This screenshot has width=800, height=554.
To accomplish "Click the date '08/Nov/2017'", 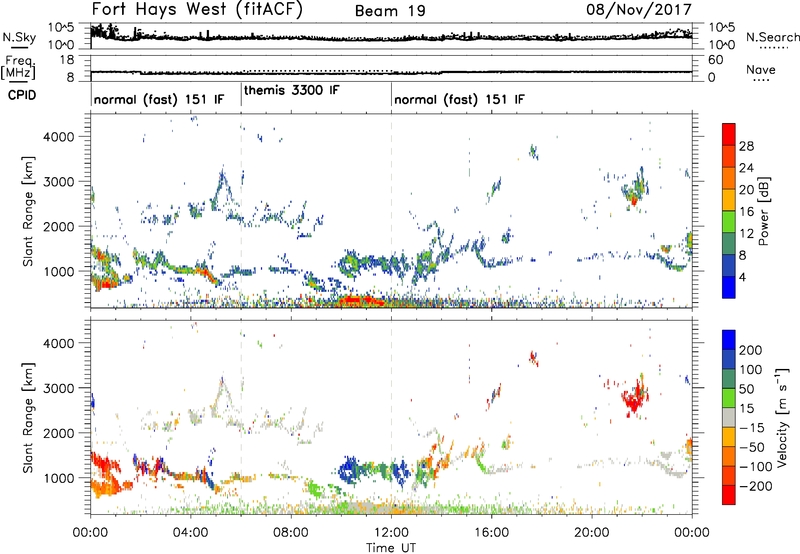I will pos(638,9).
